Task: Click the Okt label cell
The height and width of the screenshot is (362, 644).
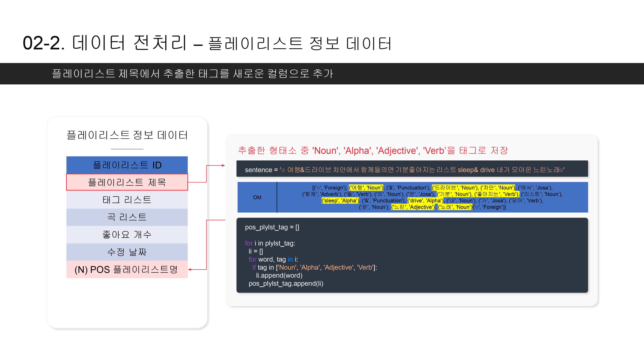Action: pos(257,197)
